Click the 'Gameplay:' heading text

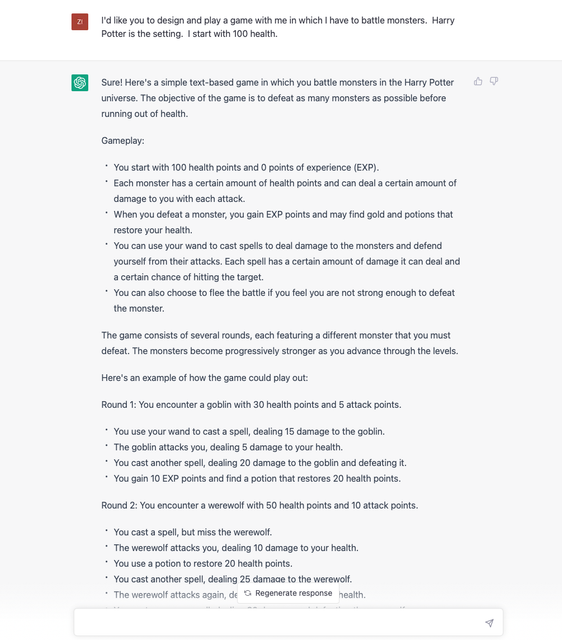(123, 141)
